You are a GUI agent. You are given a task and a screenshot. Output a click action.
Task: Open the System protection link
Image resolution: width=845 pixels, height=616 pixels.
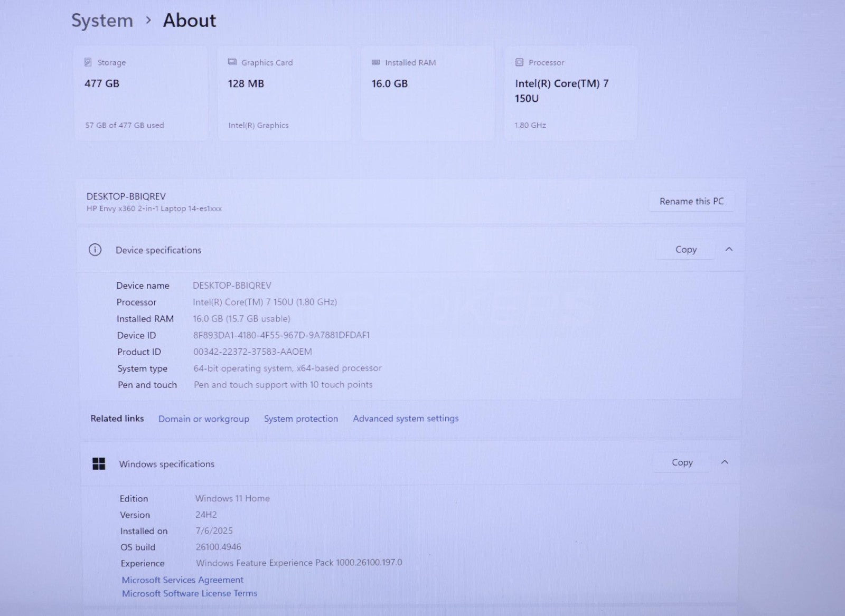pyautogui.click(x=301, y=419)
